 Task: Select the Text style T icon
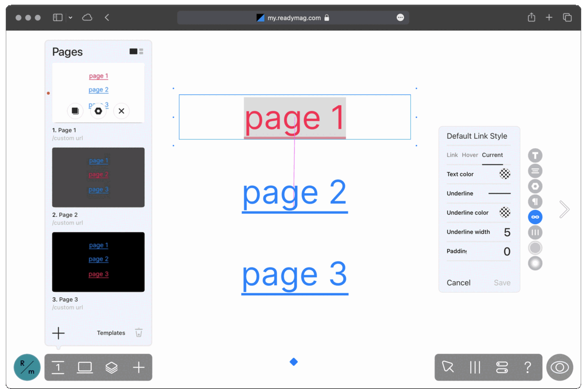point(535,155)
